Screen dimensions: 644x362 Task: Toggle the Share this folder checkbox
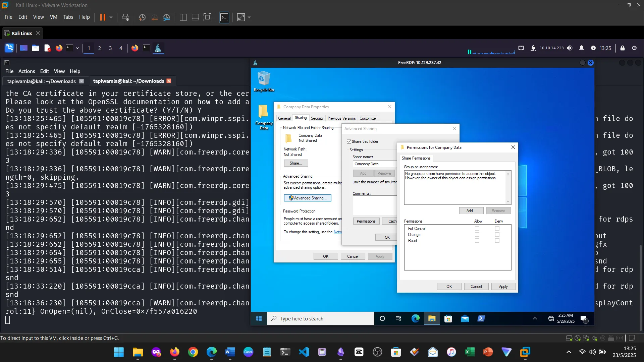[349, 141]
